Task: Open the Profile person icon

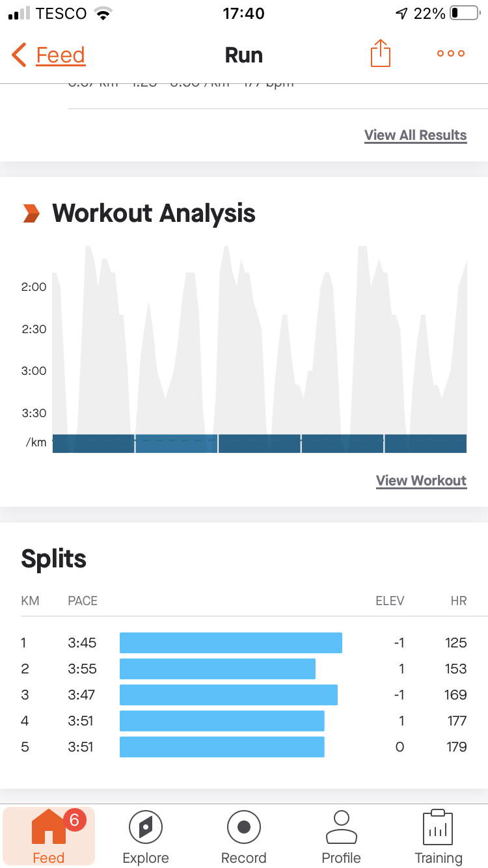Action: pos(341,828)
